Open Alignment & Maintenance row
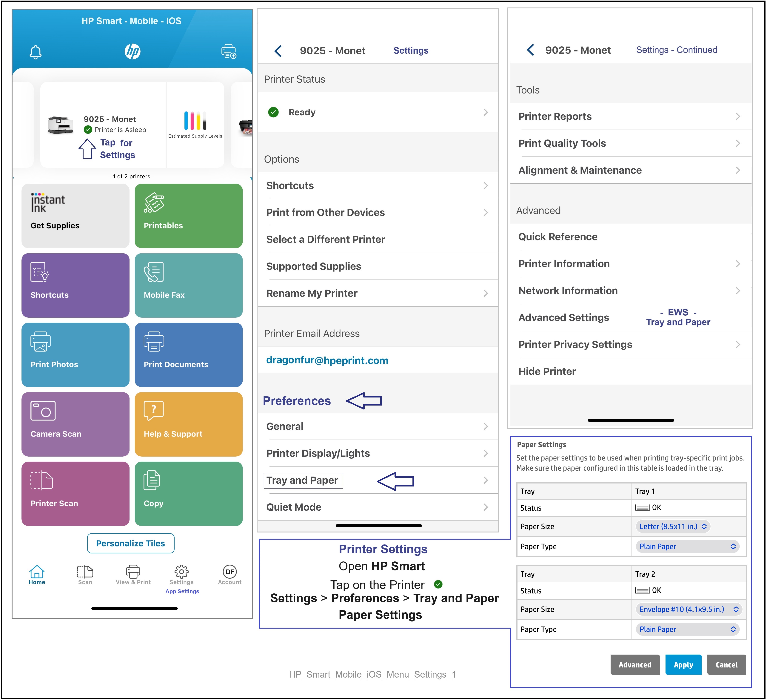The image size is (767, 700). tap(631, 170)
